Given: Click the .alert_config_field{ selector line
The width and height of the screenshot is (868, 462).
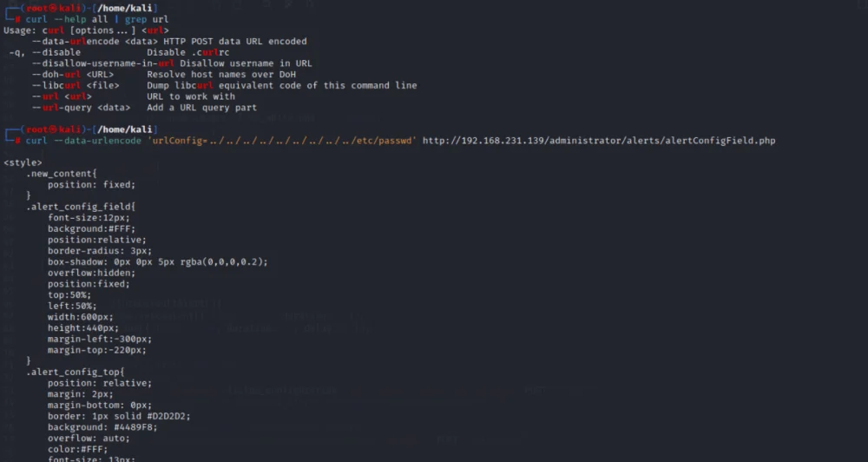Looking at the screenshot, I should pos(81,207).
